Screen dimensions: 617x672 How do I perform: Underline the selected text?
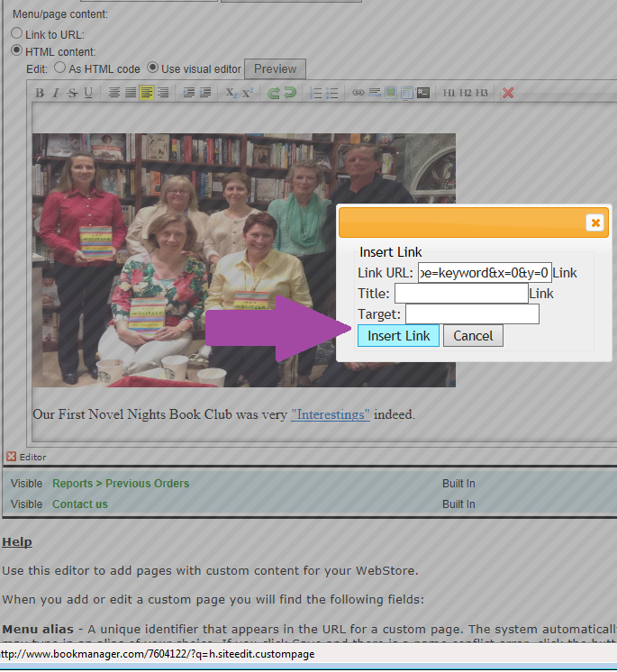[88, 93]
